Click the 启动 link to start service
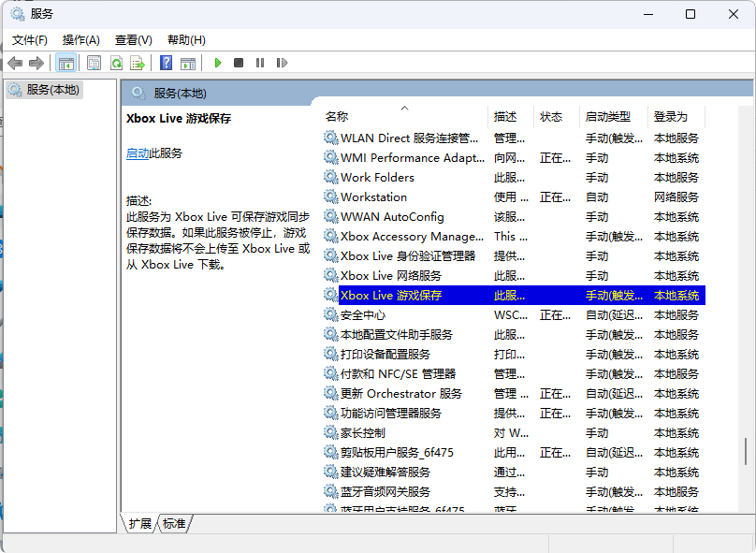Image resolution: width=756 pixels, height=553 pixels. click(x=137, y=153)
